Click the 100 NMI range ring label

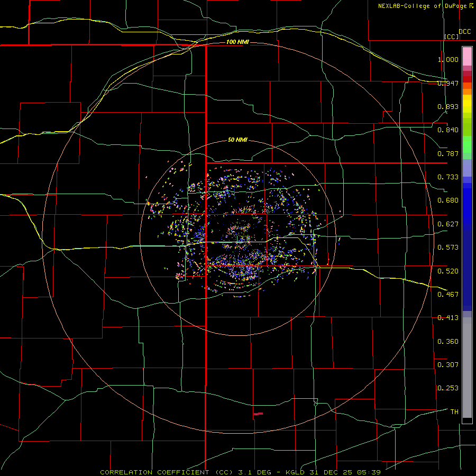[237, 42]
